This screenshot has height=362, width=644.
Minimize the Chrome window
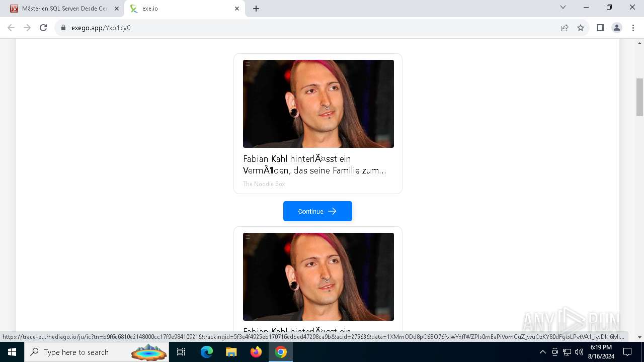[586, 8]
